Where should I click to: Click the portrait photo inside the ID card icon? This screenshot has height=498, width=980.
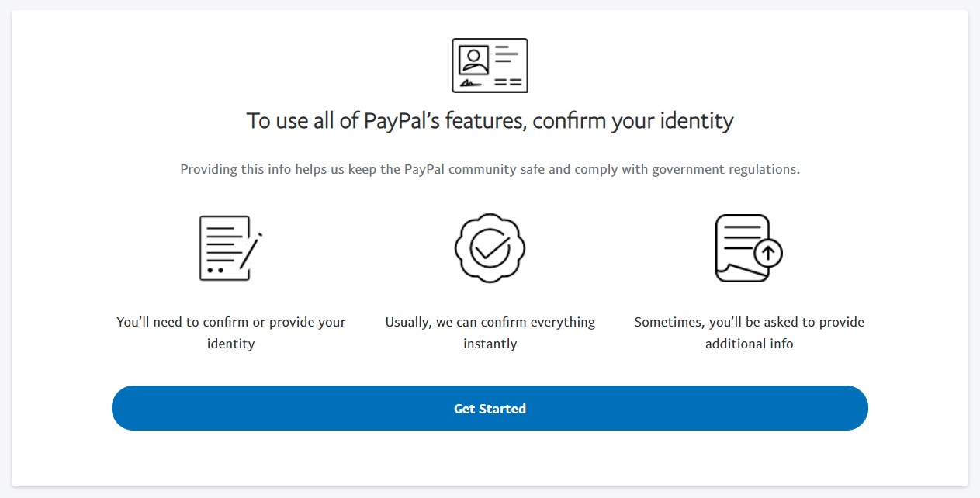473,60
